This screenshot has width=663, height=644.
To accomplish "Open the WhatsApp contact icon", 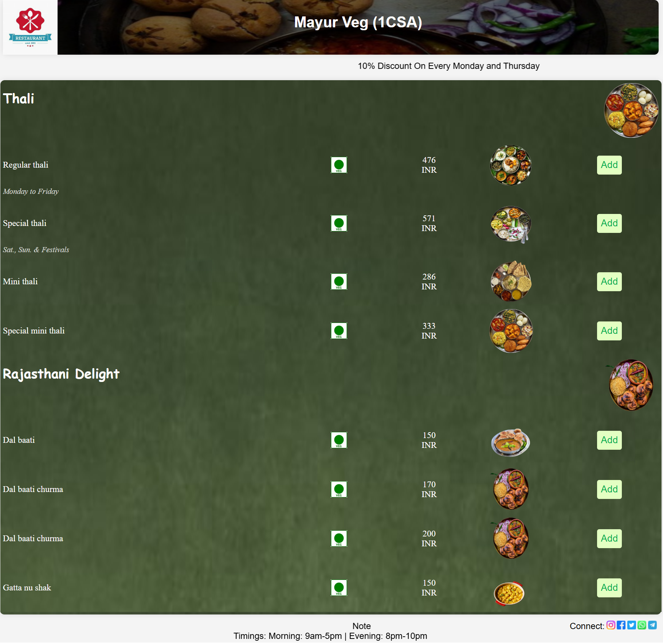I will [x=642, y=625].
